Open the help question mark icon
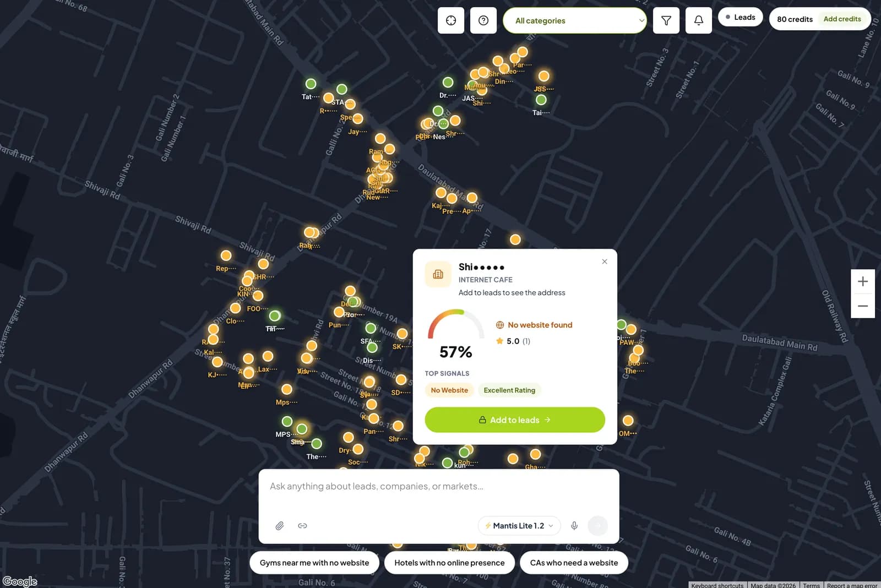 pyautogui.click(x=483, y=20)
